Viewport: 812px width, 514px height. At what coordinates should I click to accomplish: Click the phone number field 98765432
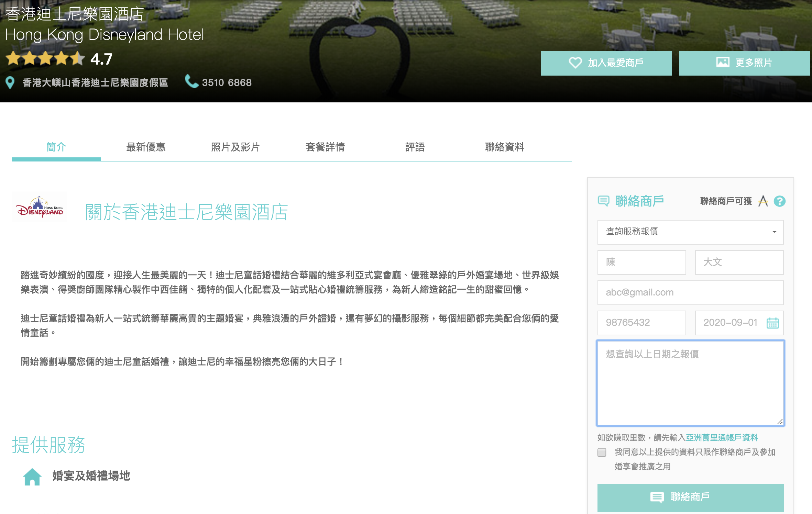click(641, 323)
